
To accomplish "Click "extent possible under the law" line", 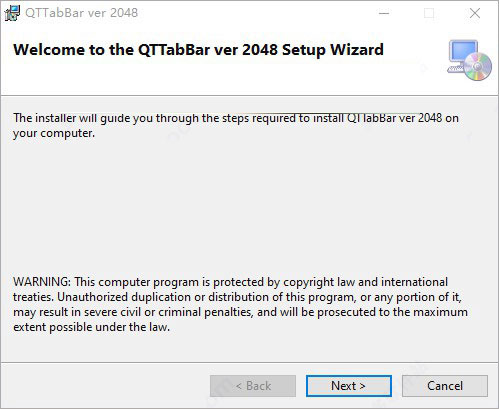I will click(91, 327).
